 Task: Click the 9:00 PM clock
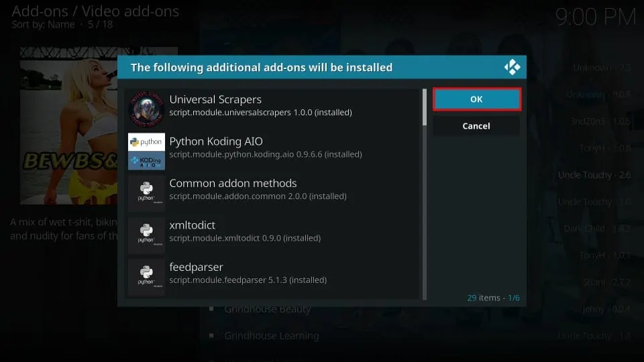click(596, 17)
